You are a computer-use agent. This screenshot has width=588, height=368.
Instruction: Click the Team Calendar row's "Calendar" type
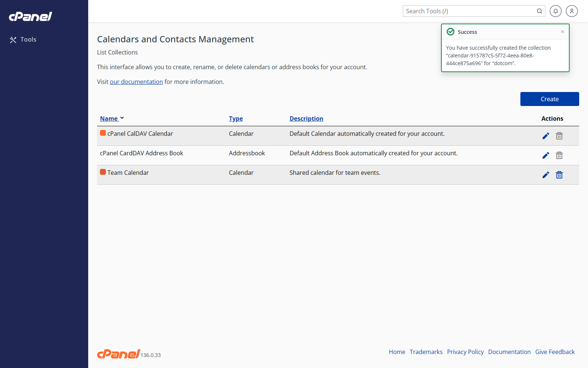click(x=241, y=173)
